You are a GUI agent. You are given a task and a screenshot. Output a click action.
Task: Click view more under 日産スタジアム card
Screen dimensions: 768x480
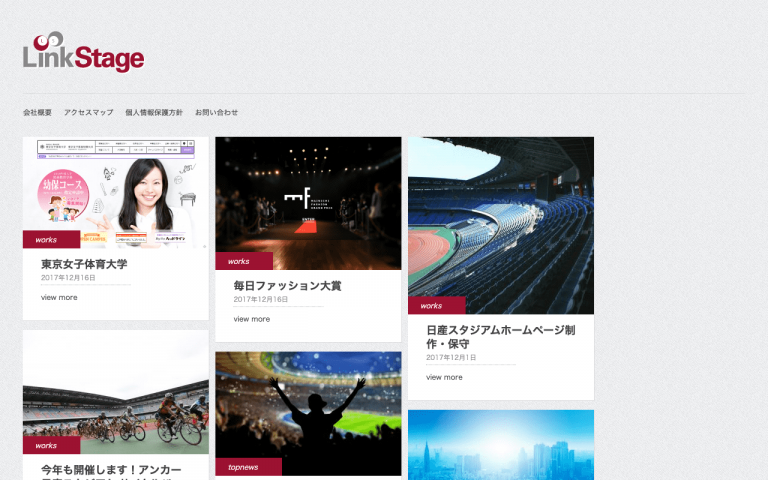tap(444, 377)
